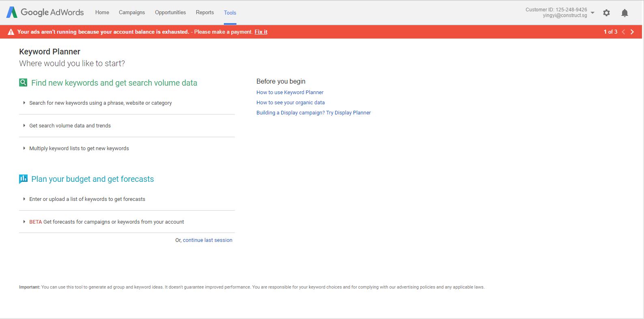
Task: Click the Fix it link in banner
Action: 261,32
